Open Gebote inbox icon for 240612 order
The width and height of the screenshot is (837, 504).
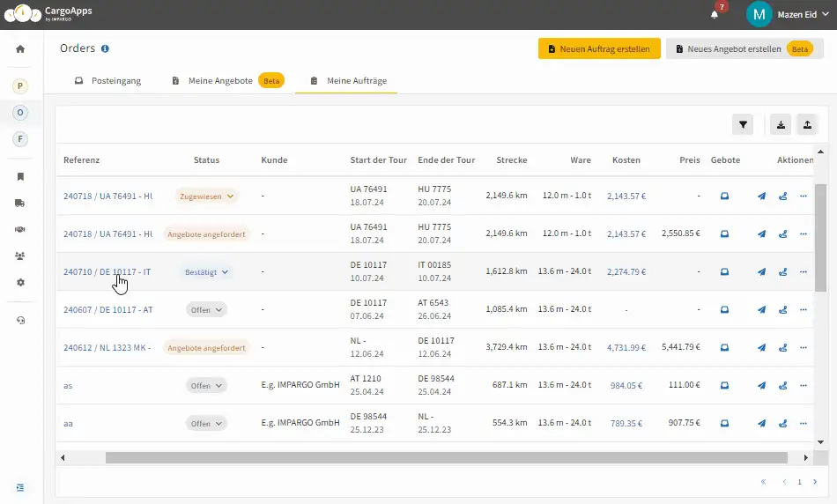coord(725,347)
